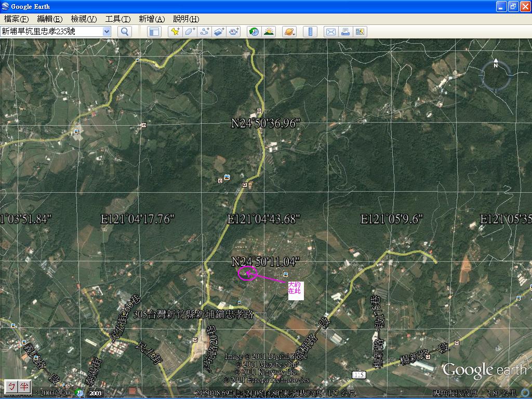
Task: Open the 工具(T) menu
Action: point(118,19)
